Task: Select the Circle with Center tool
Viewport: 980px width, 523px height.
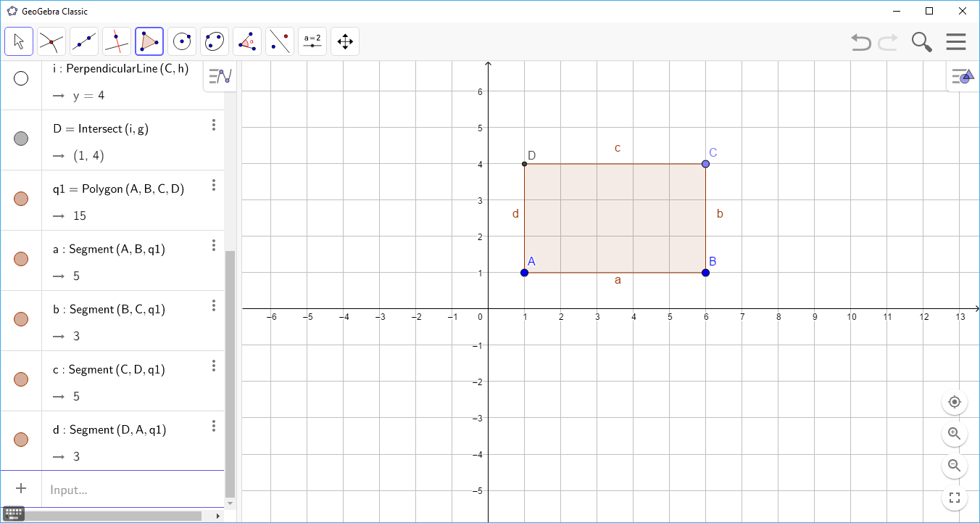Action: click(x=181, y=41)
